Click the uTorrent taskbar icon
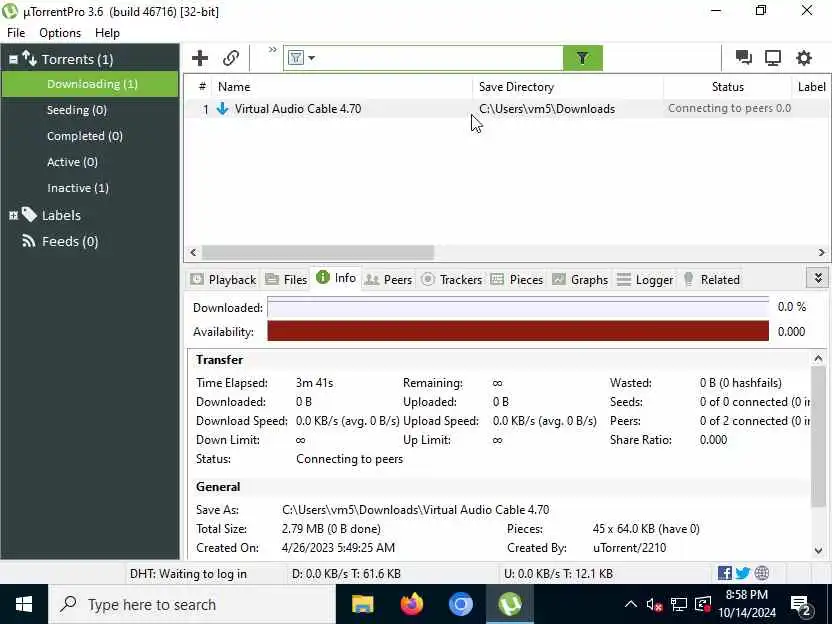The image size is (832, 624). 510,604
